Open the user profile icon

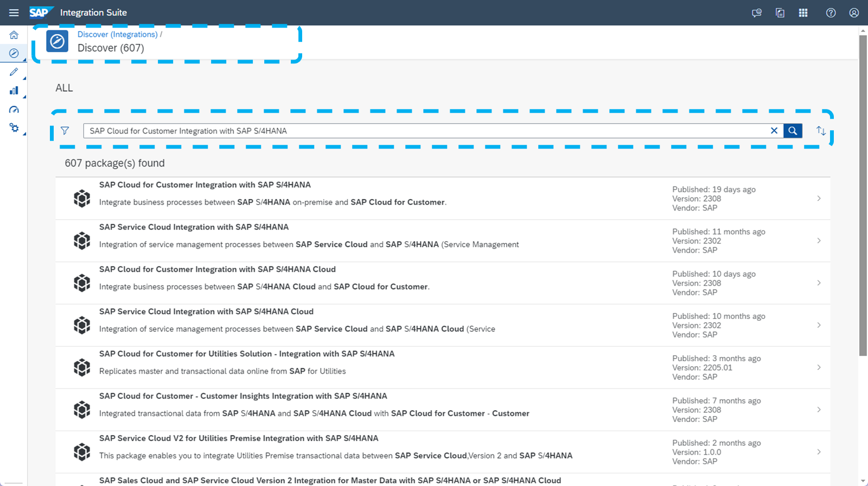tap(854, 13)
